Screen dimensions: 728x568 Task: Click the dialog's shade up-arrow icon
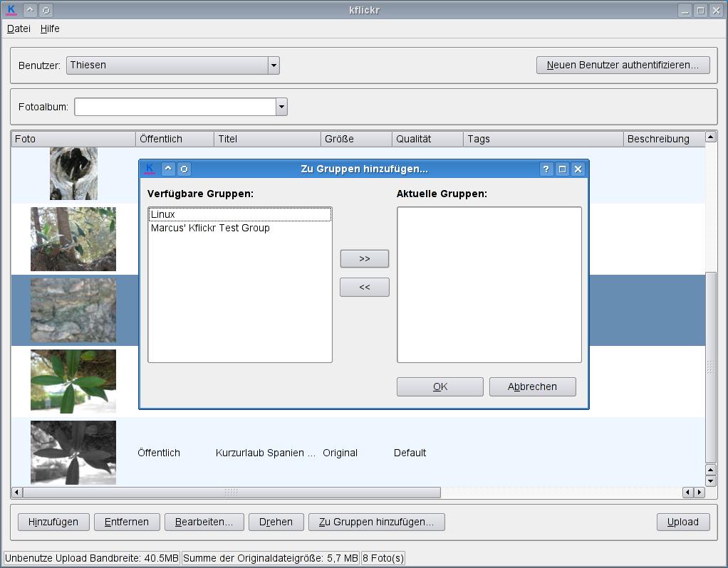tap(168, 169)
